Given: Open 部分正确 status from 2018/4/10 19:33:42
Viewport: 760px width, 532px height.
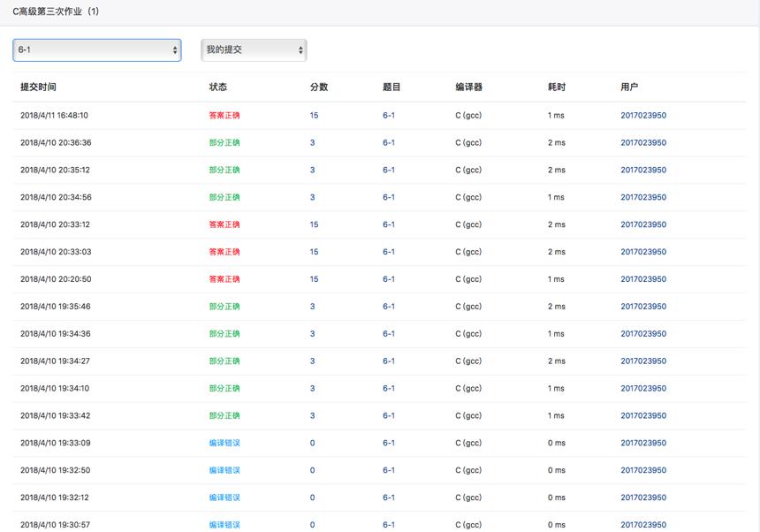Looking at the screenshot, I should (x=224, y=415).
